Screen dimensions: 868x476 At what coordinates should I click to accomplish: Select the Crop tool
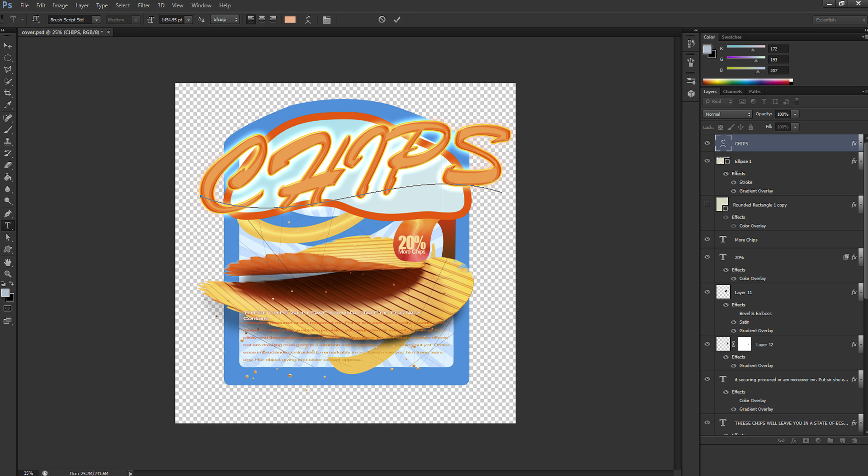(8, 93)
